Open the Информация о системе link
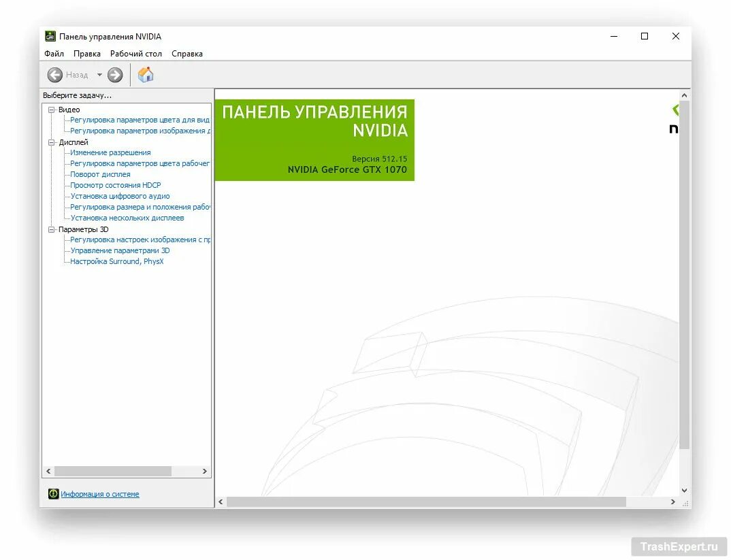The image size is (731, 560). pyautogui.click(x=100, y=494)
